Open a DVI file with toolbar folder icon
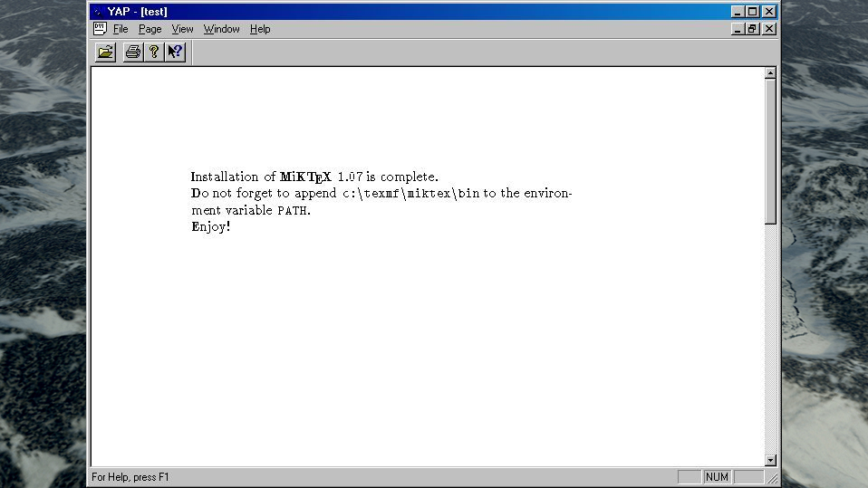This screenshot has height=488, width=868. tap(105, 52)
